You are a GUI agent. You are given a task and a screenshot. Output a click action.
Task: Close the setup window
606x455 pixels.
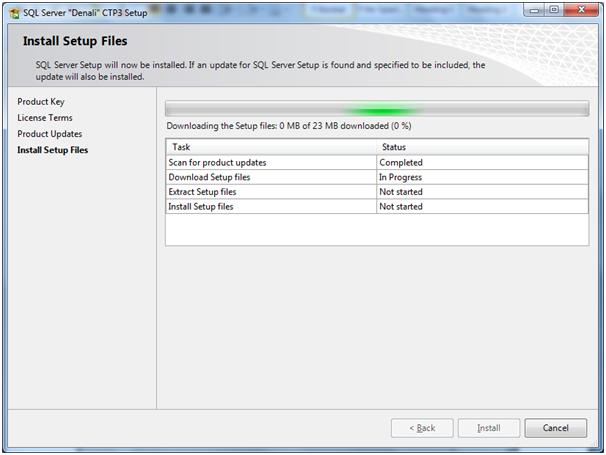(x=581, y=10)
